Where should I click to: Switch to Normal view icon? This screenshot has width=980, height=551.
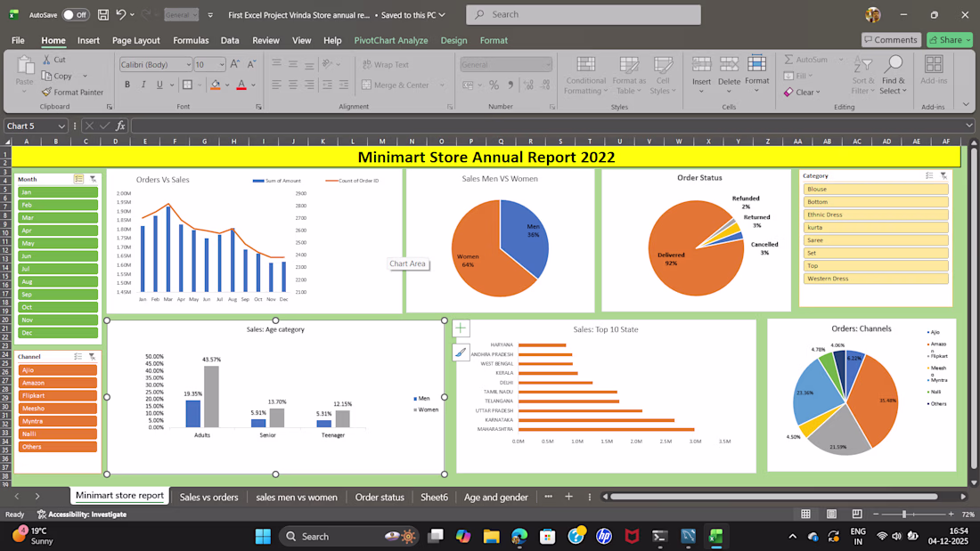pos(805,515)
